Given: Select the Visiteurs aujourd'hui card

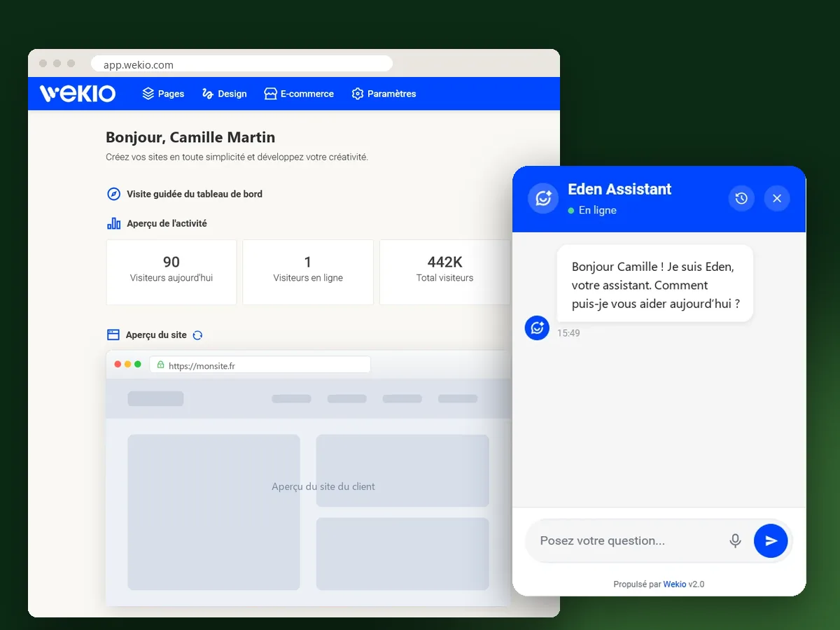Looking at the screenshot, I should [x=171, y=272].
